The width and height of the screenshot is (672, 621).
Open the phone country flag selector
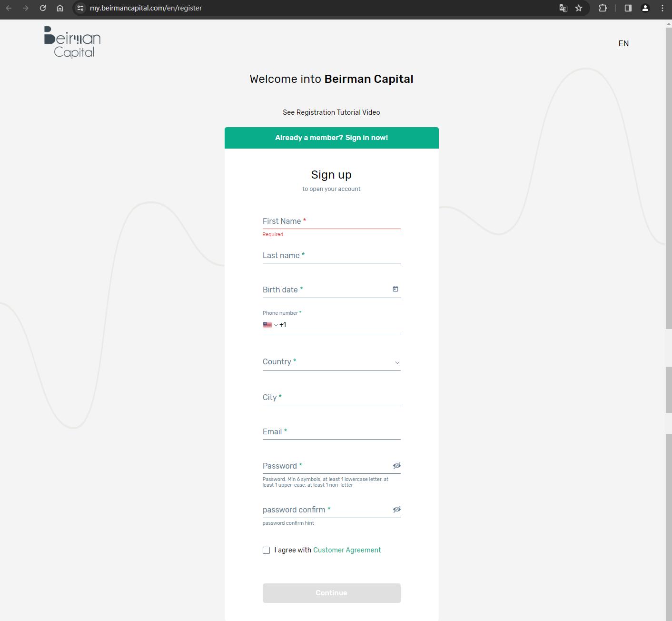[270, 325]
